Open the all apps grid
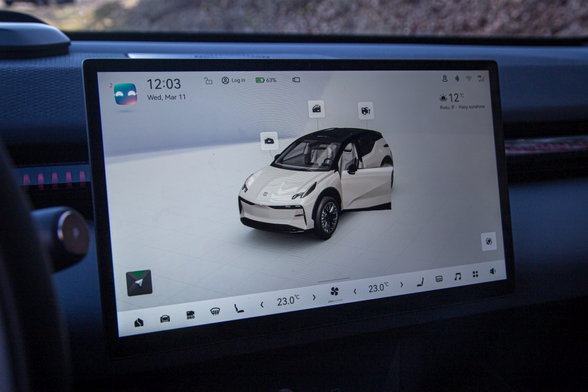Viewport: 588px width, 392px height. [475, 274]
